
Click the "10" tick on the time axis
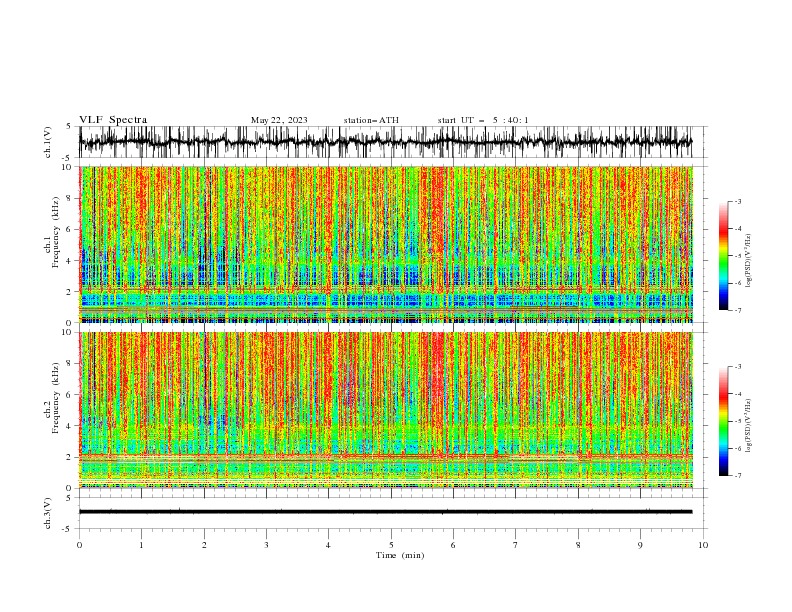703,545
